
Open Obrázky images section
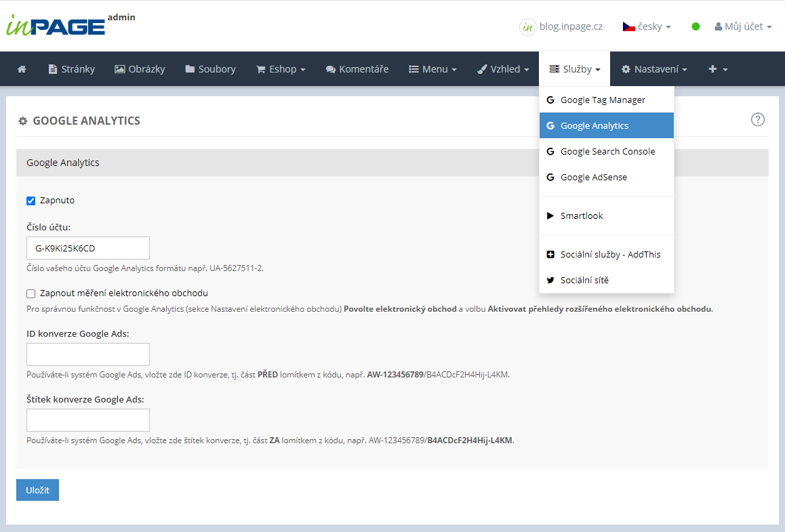click(x=140, y=69)
